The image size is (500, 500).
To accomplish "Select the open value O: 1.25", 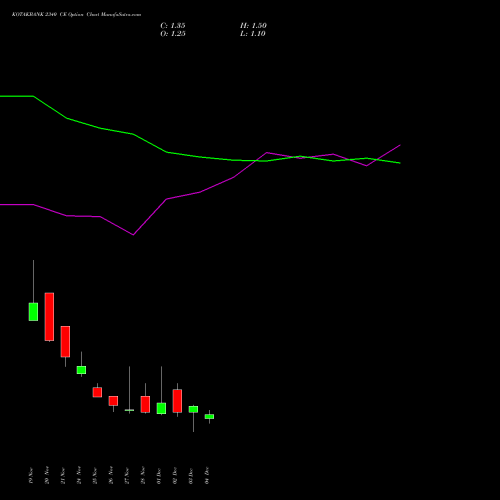I will 173,34.
